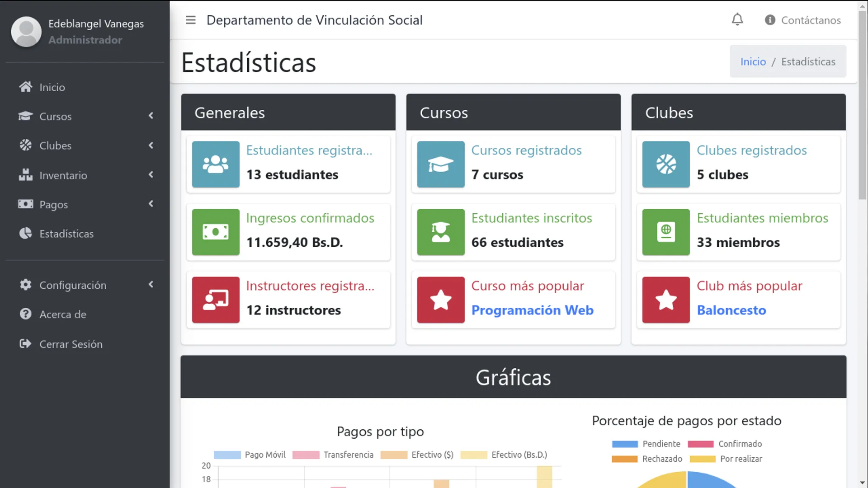This screenshot has height=488, width=868.
Task: Click the Estadísticas pie chart sidebar icon
Action: coord(26,233)
